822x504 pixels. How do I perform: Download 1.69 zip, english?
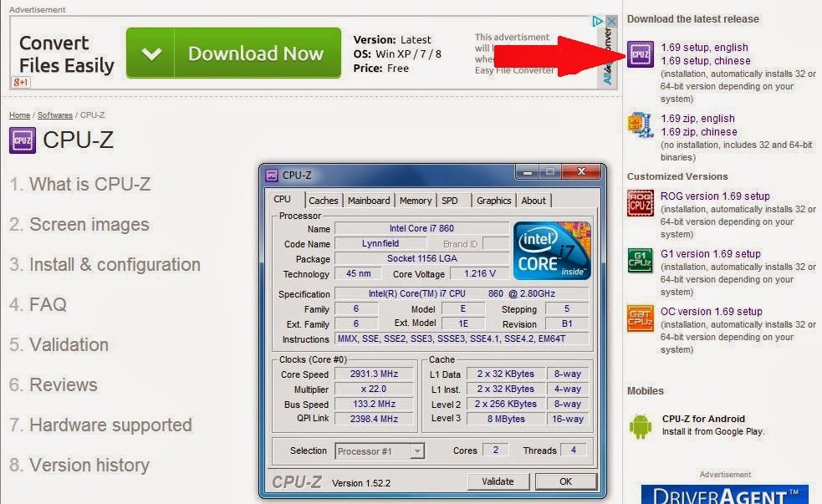[x=697, y=119]
